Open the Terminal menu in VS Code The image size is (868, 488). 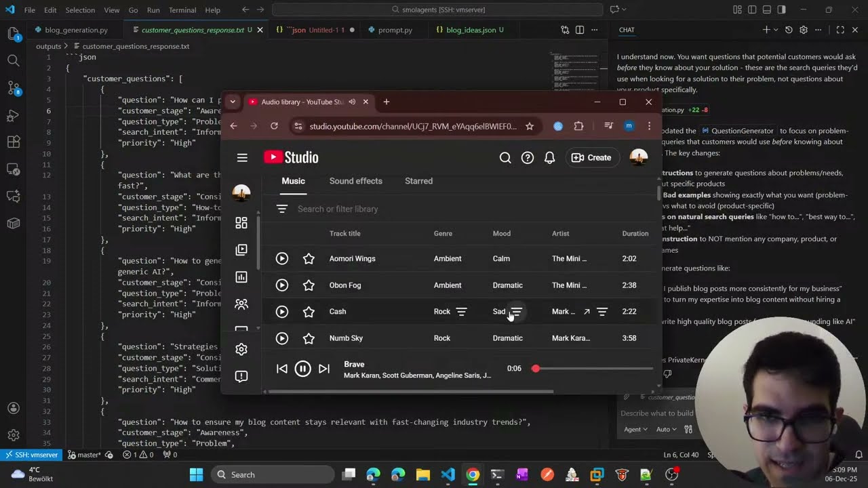pos(182,10)
